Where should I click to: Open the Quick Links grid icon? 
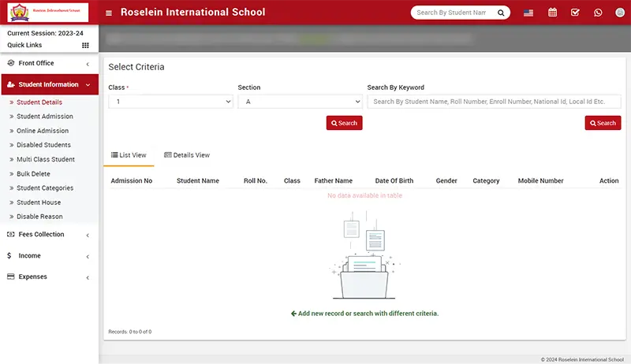pos(85,46)
